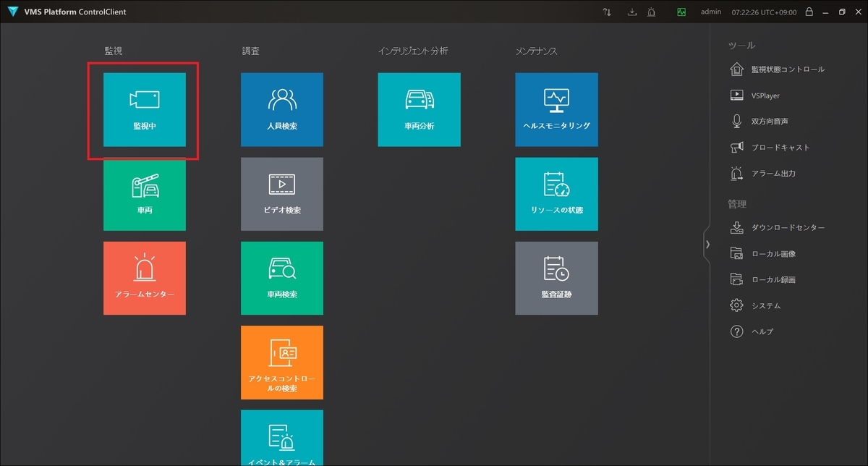Launch VSPlayer from tools panel

pos(755,96)
